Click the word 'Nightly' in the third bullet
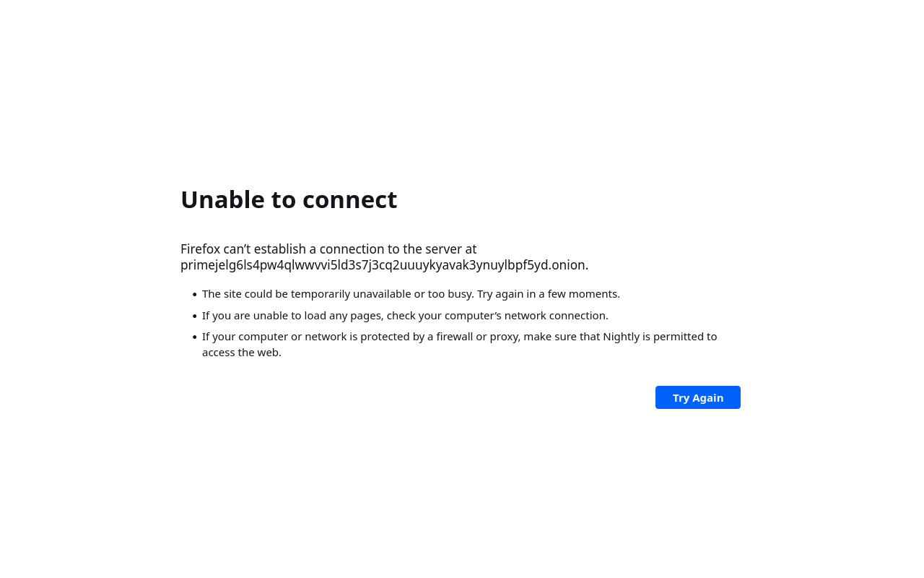This screenshot has width=924, height=578. [622, 337]
